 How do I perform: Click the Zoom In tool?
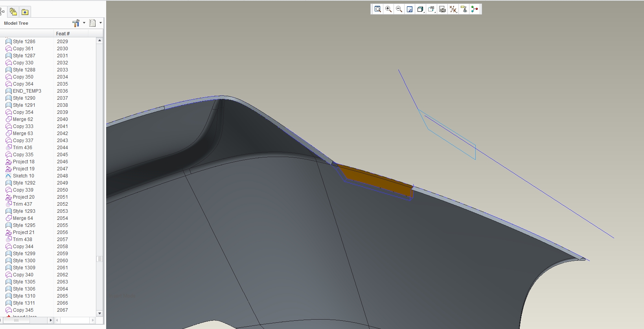tap(388, 9)
